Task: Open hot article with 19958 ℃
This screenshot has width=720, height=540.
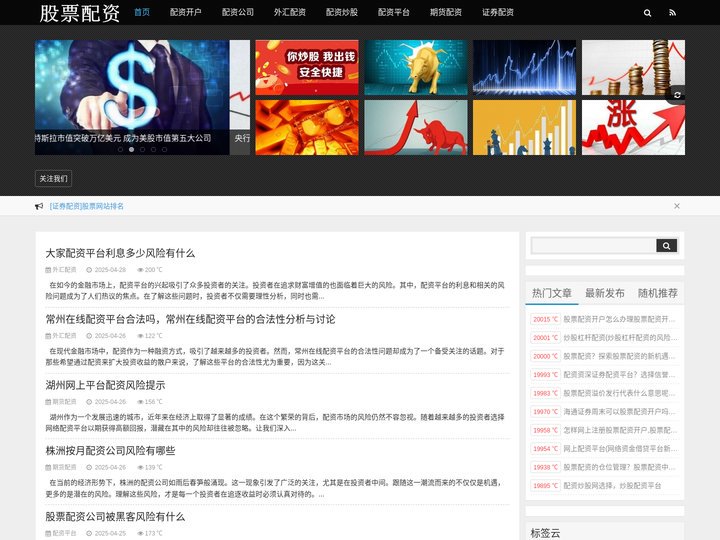Action: pyautogui.click(x=620, y=430)
